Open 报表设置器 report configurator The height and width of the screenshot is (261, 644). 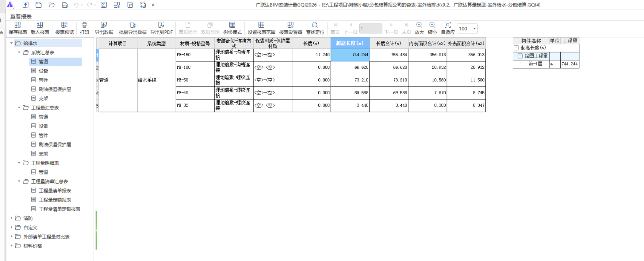coord(290,28)
